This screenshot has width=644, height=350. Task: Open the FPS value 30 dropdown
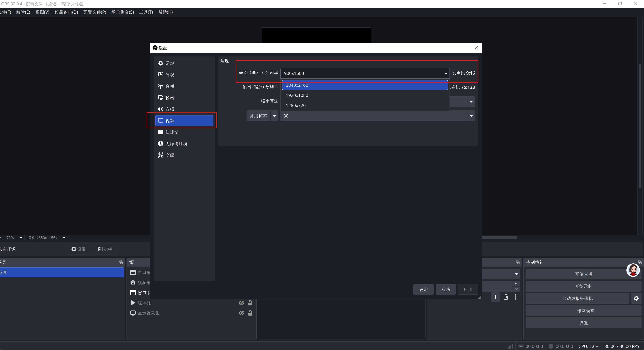tap(471, 116)
